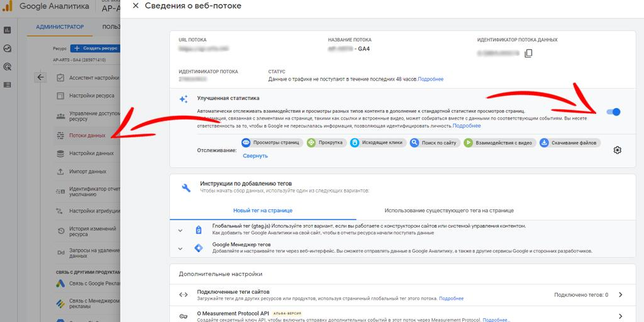Screen dimensions: 644x322
Task: Expand the Google Менеджер тегов option
Action: click(180, 248)
